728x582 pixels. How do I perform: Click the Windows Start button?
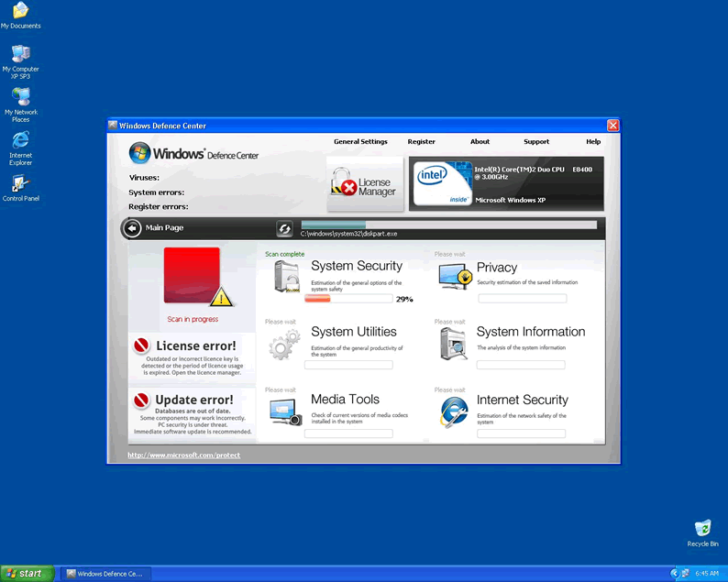25,573
